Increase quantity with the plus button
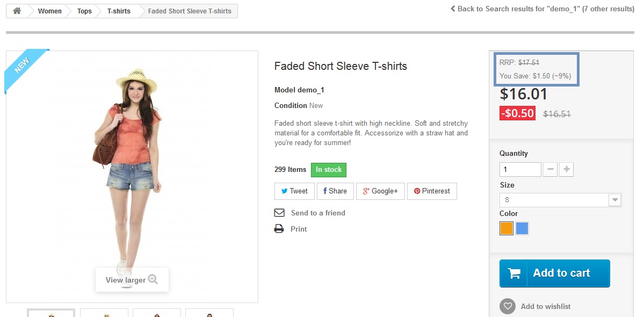 [566, 170]
